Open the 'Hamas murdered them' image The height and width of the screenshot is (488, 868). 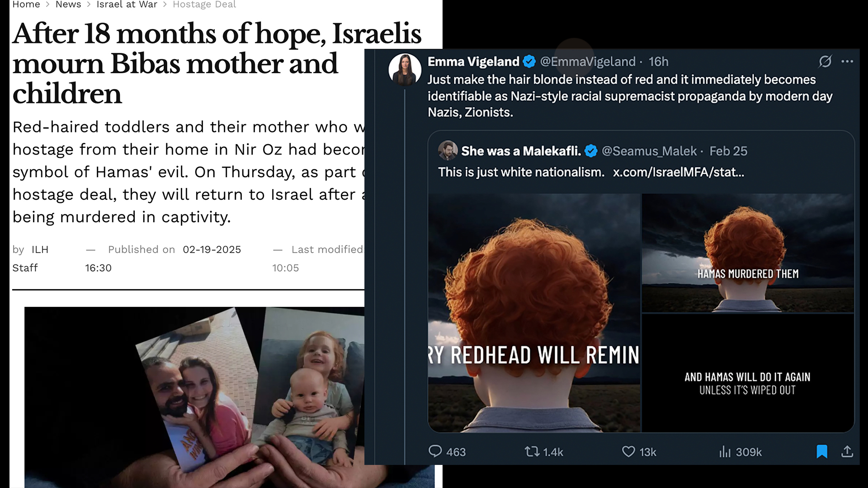748,253
